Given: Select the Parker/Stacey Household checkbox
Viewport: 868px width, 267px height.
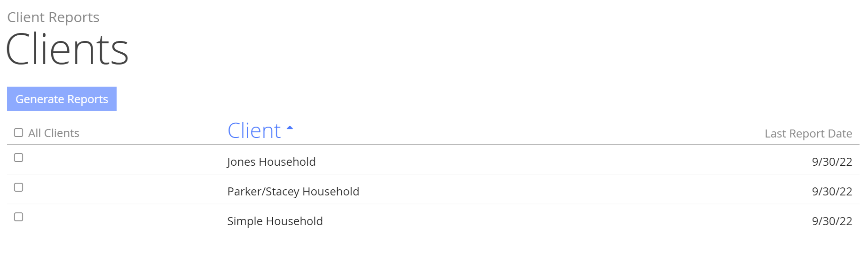Looking at the screenshot, I should pyautogui.click(x=19, y=187).
